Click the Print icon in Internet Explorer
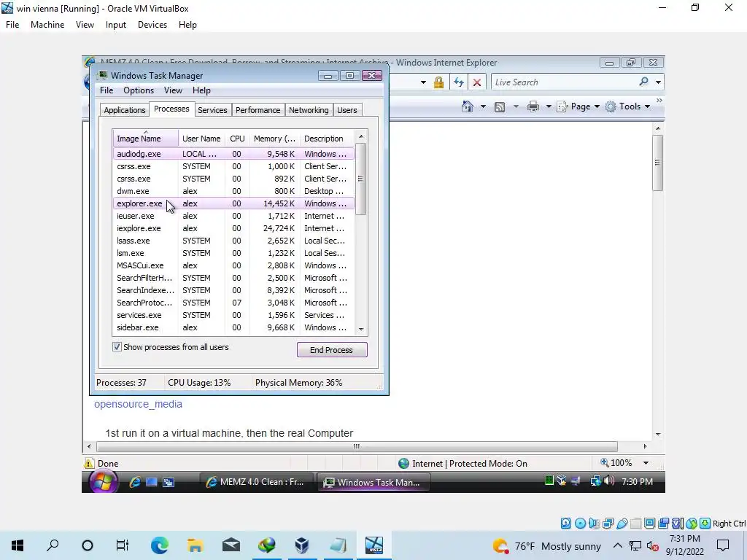 pos(533,106)
